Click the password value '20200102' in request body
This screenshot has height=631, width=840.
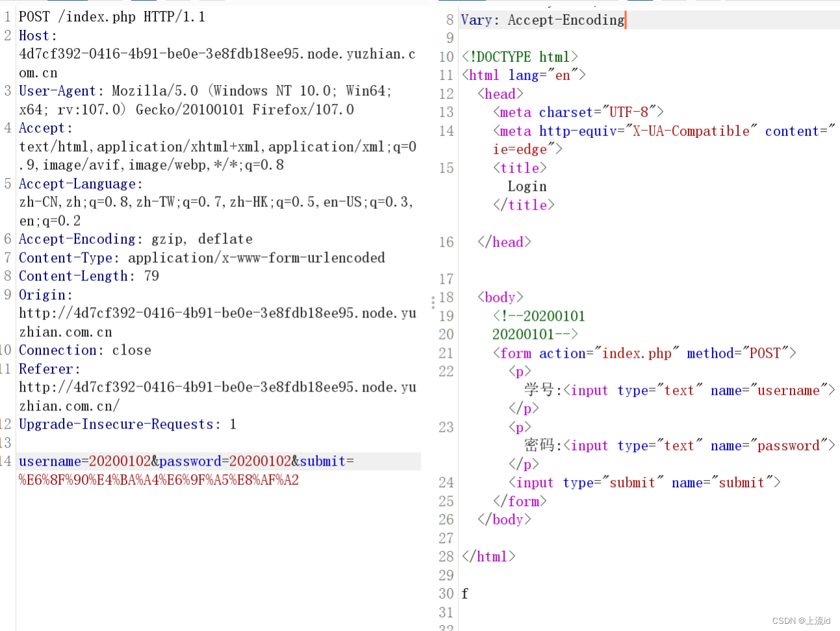(260, 461)
